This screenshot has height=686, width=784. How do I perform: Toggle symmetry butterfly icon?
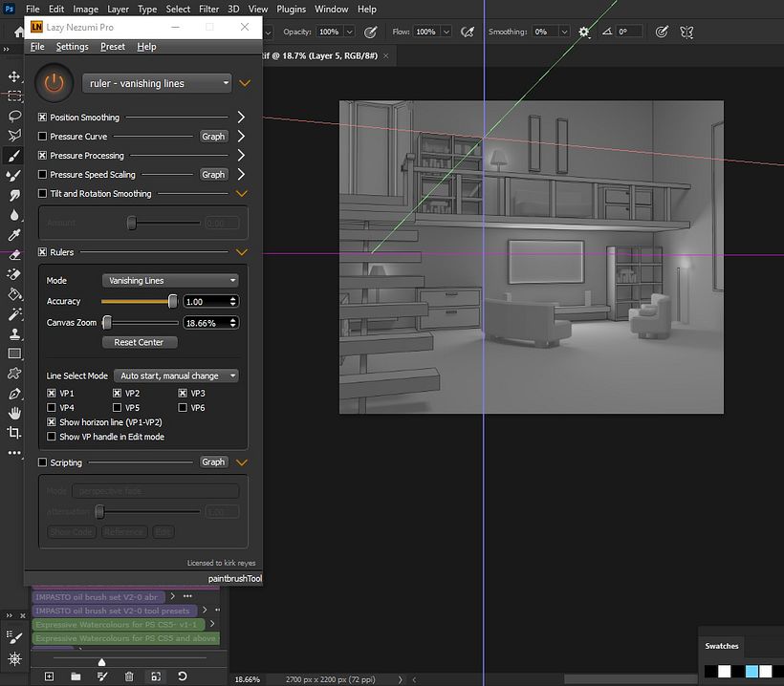(x=686, y=32)
